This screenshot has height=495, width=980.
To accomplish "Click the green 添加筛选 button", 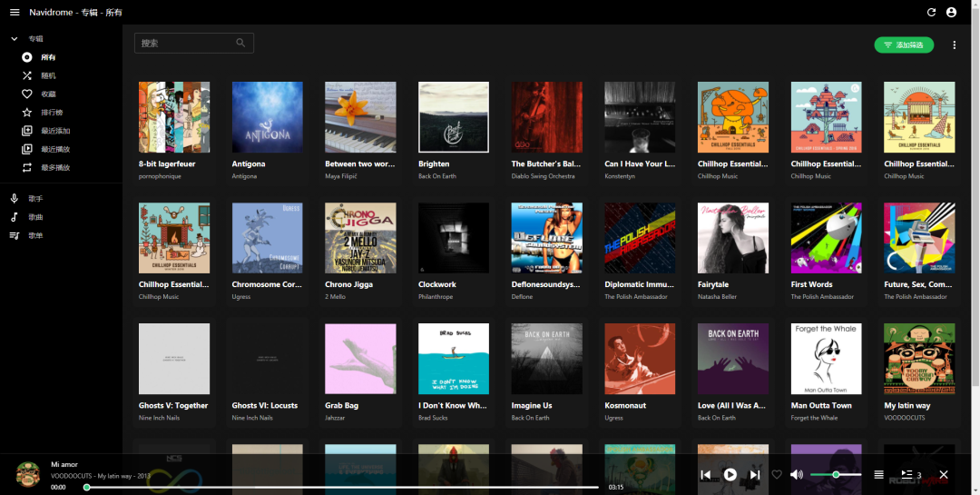I will [904, 45].
